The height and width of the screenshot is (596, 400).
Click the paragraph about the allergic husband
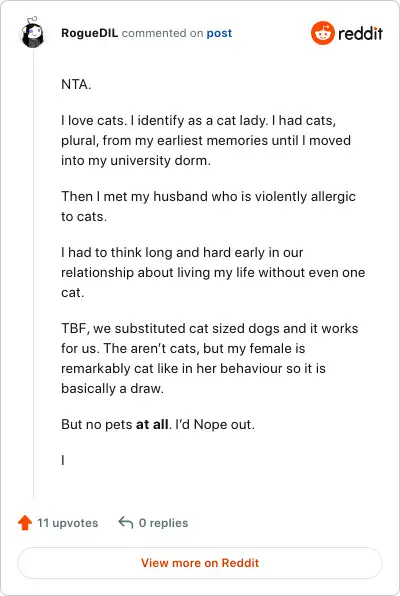point(208,206)
